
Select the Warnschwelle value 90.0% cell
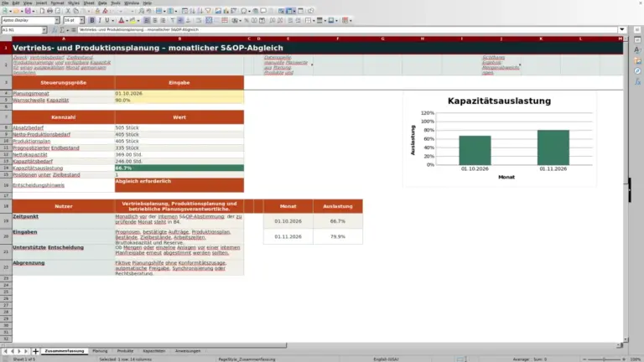[179, 101]
